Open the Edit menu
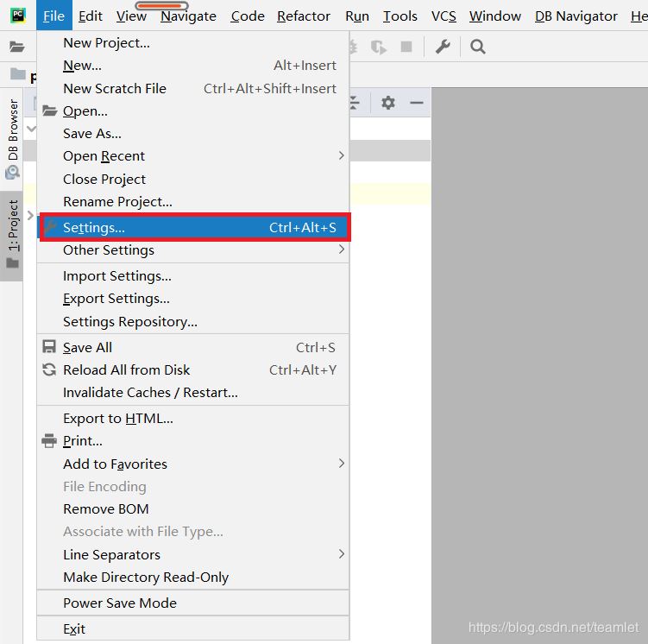This screenshot has width=648, height=644. coord(90,16)
